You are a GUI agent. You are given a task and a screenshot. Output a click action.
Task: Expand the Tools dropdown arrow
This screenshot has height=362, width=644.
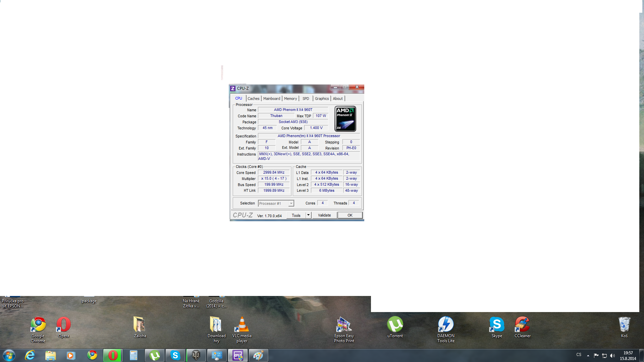(x=309, y=215)
